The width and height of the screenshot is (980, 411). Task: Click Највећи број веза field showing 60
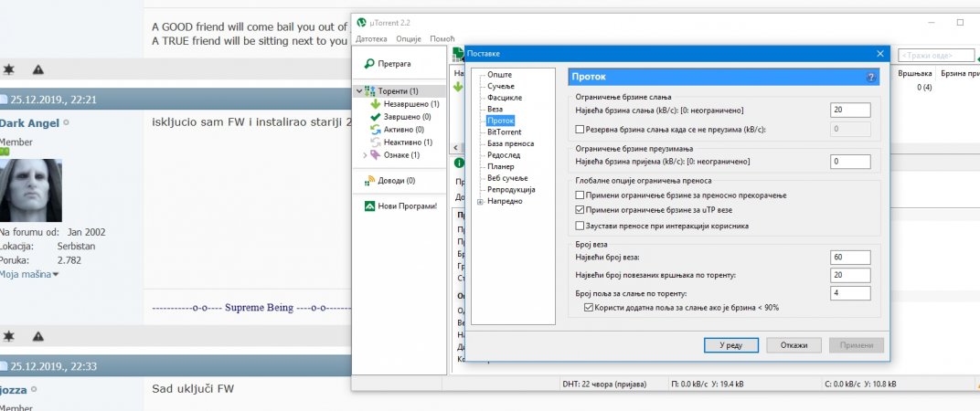(x=850, y=258)
